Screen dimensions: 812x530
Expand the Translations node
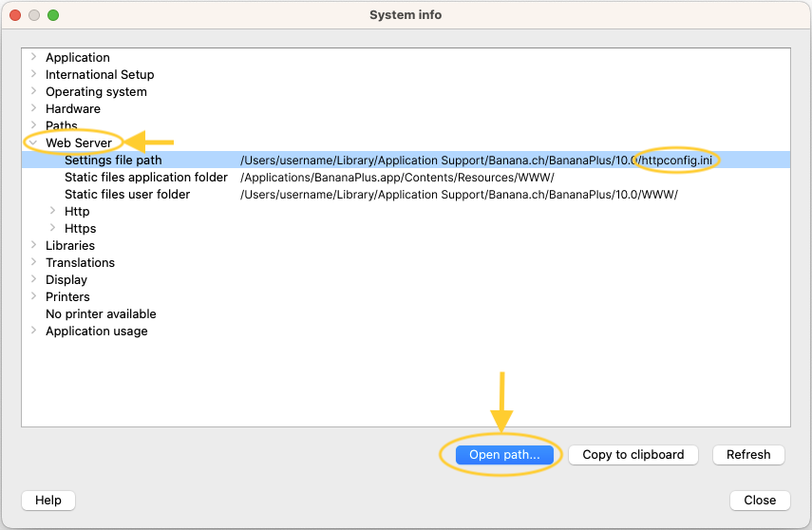34,263
